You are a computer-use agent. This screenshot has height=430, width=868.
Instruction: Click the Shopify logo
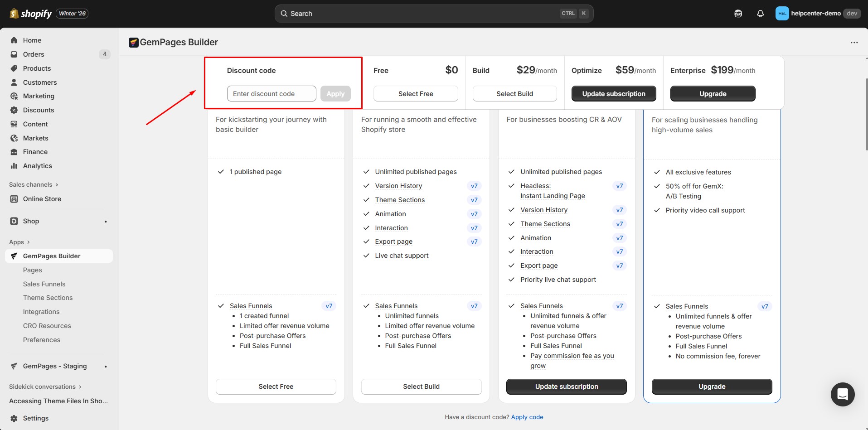pos(31,14)
